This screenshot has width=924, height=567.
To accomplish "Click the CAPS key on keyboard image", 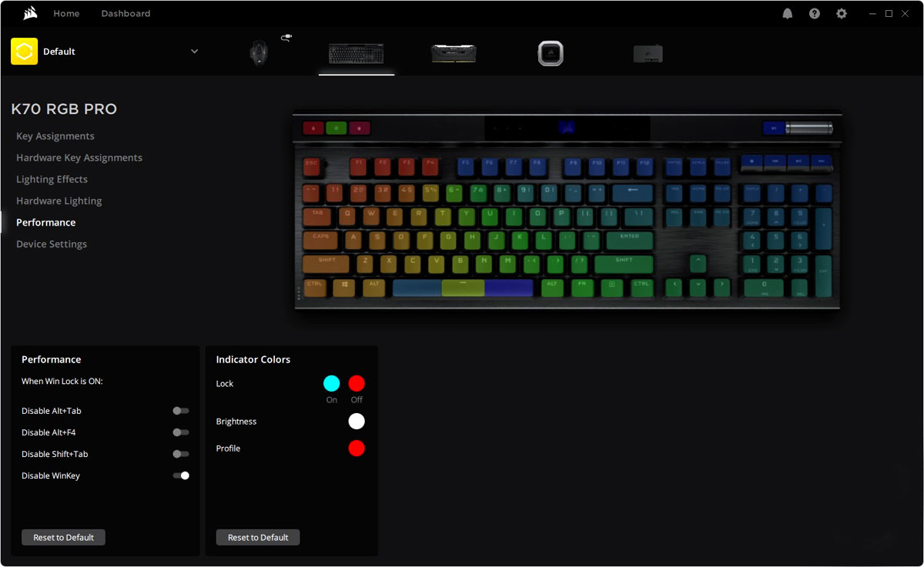I will (321, 239).
